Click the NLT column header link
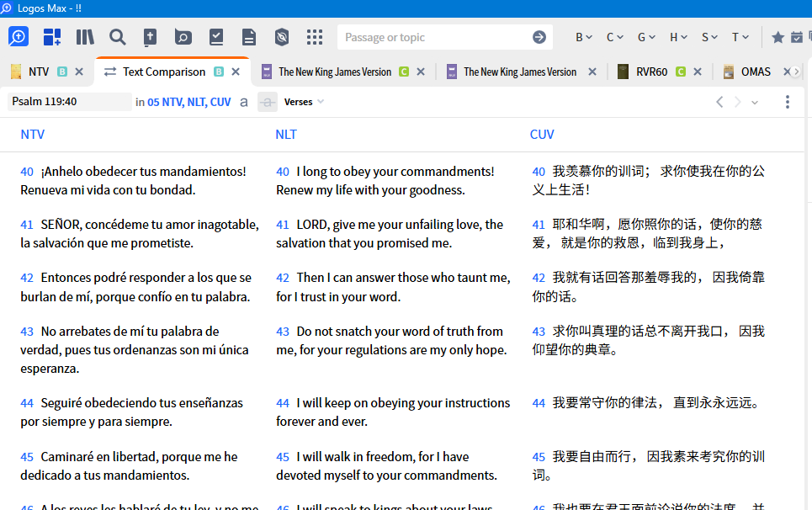812x510 pixels. pos(286,135)
